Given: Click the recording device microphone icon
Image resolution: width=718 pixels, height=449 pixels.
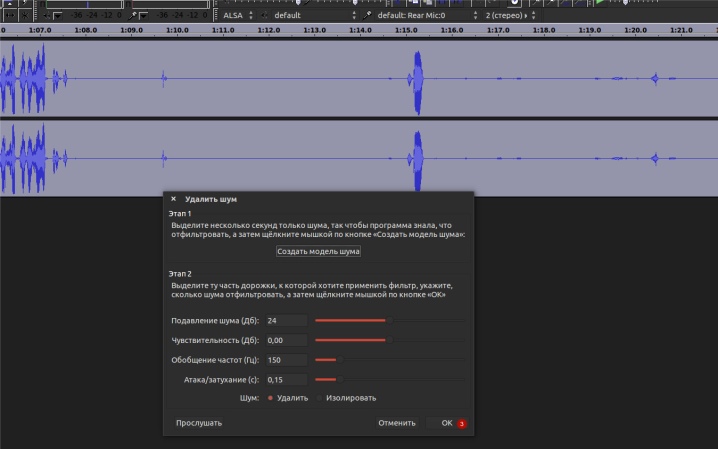Looking at the screenshot, I should tap(367, 15).
